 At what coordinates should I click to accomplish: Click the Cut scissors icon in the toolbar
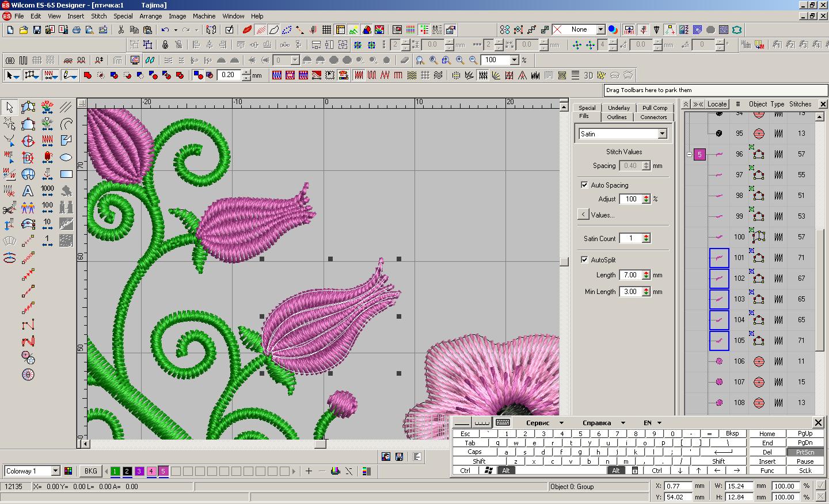pyautogui.click(x=121, y=30)
